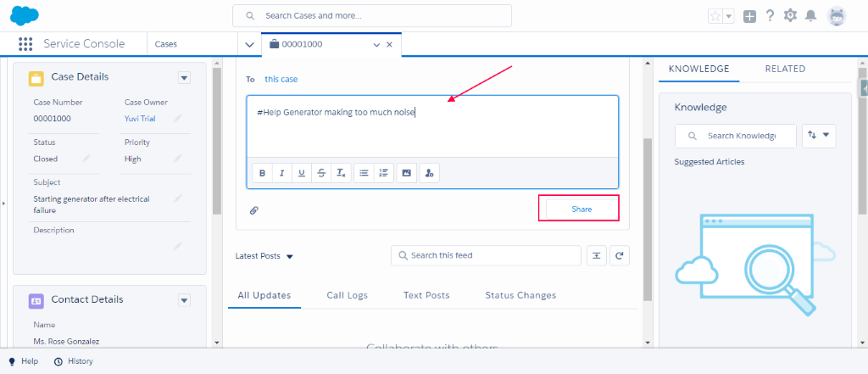Switch to the RELATED tab
Screen dimensions: 868x374
pos(785,69)
